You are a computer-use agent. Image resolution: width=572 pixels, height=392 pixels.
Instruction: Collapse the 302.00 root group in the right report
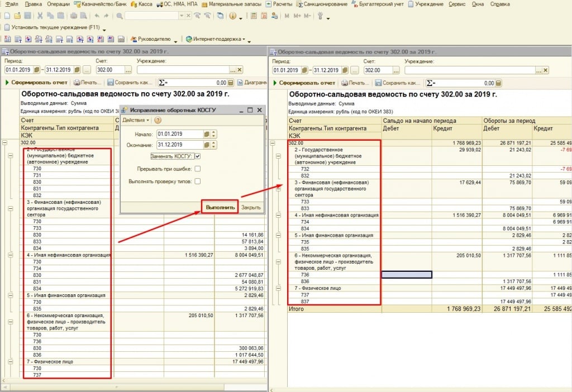click(x=272, y=143)
